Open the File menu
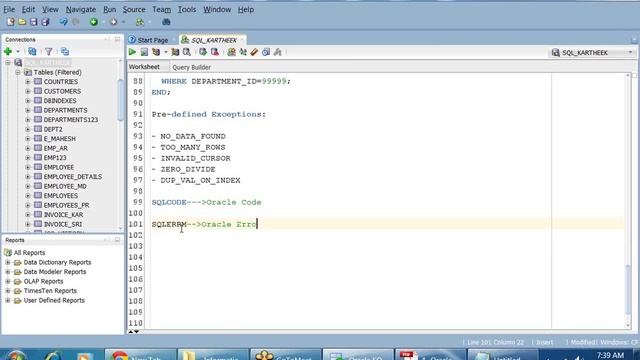The width and height of the screenshot is (640, 360). point(9,9)
